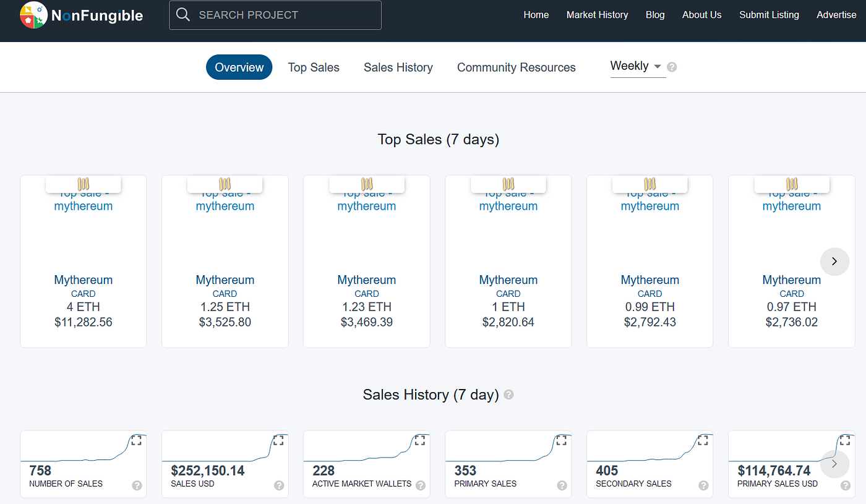Open Mythereum link on the 0.99 ETH card
866x504 pixels.
(x=650, y=280)
